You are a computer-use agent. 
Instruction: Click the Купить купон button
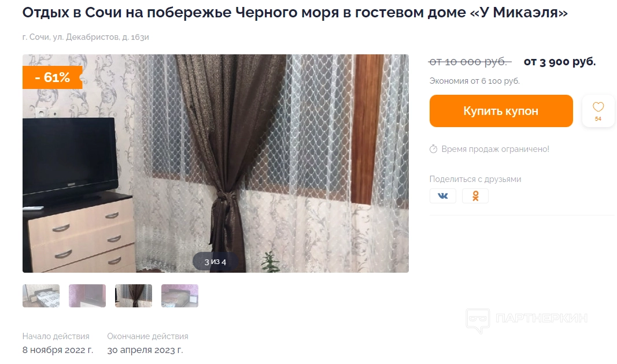coord(501,111)
